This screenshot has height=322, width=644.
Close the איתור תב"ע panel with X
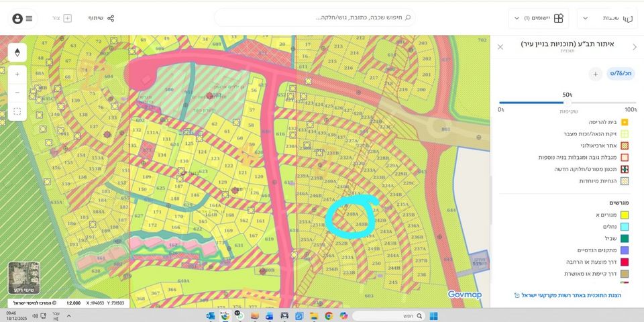500,47
